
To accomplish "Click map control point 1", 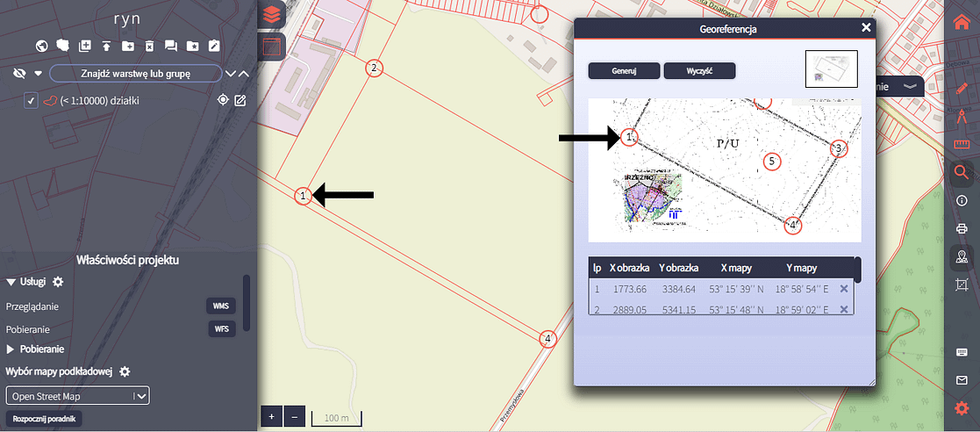I will tap(303, 196).
